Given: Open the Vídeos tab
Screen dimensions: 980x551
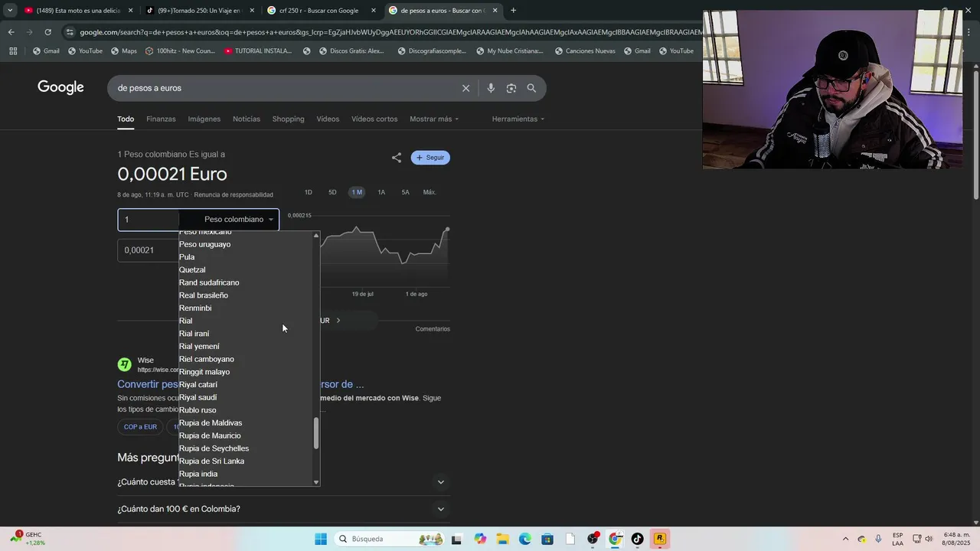Looking at the screenshot, I should [328, 119].
